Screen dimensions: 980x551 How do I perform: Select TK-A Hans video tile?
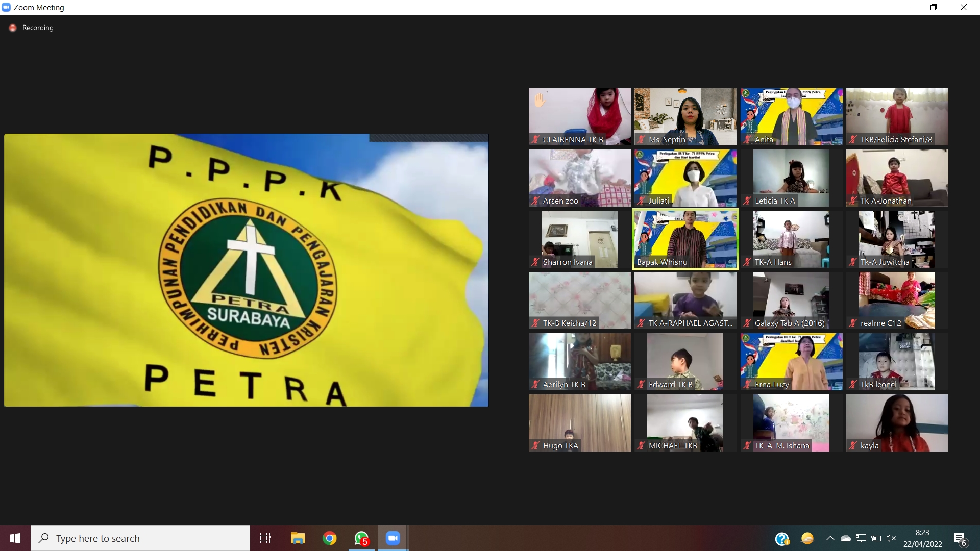[792, 239]
